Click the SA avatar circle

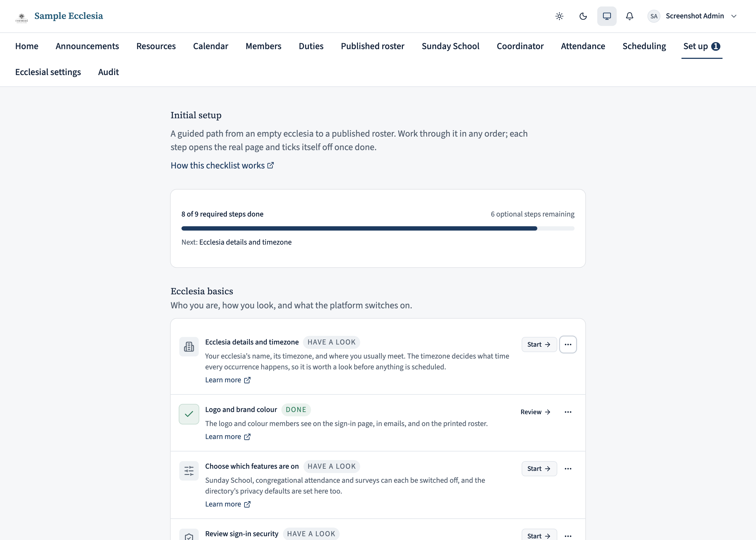pyautogui.click(x=654, y=16)
